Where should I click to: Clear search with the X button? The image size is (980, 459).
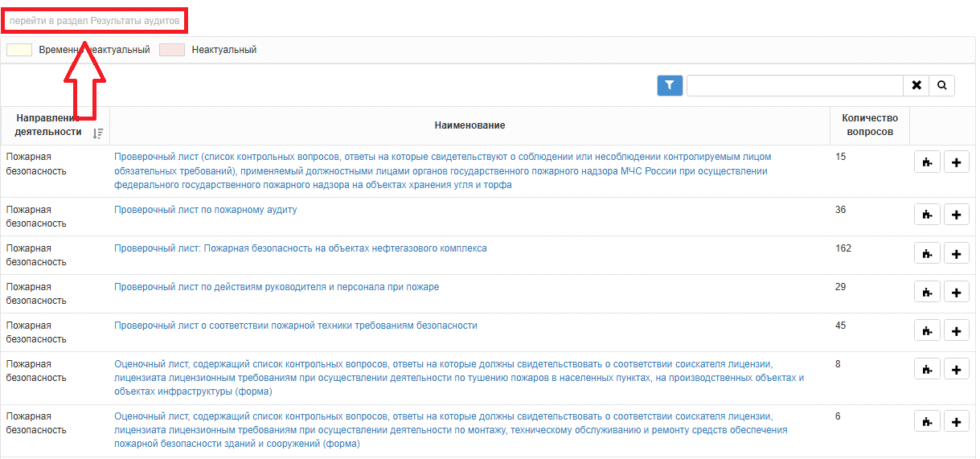916,85
